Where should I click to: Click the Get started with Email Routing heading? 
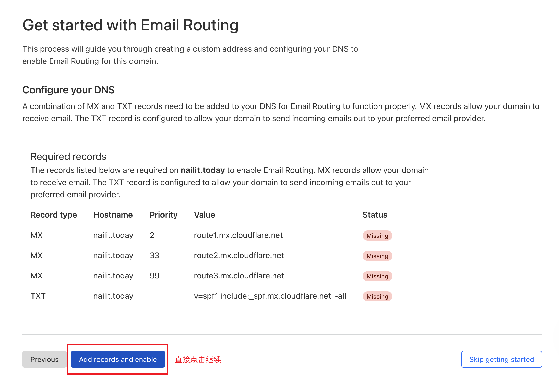[130, 25]
